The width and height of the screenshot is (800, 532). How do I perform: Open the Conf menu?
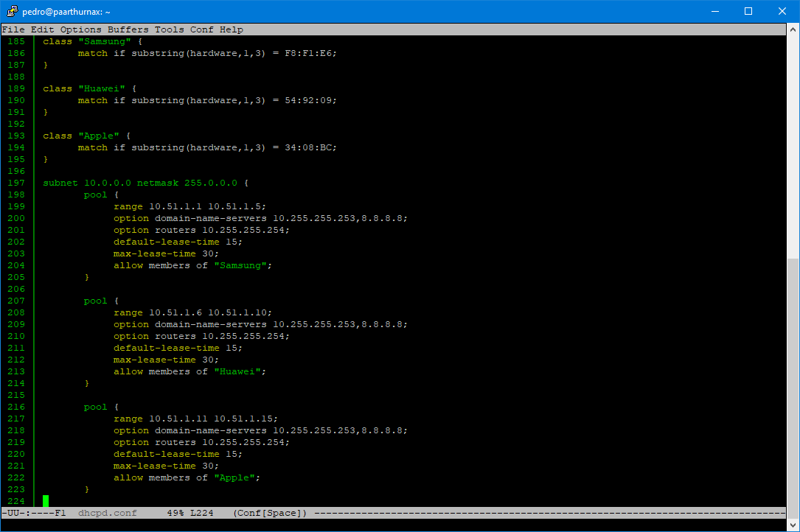pos(201,29)
